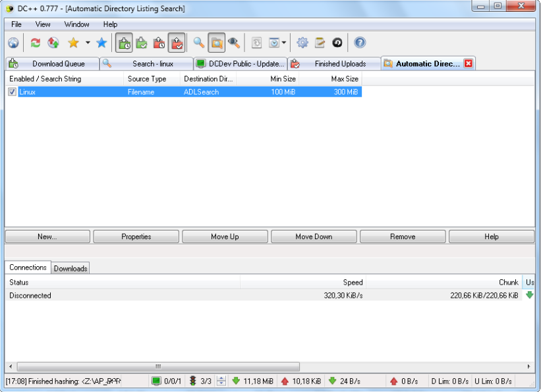Image resolution: width=541 pixels, height=392 pixels.
Task: Open Finished Downloads toolbar icon
Action: pyautogui.click(x=142, y=43)
